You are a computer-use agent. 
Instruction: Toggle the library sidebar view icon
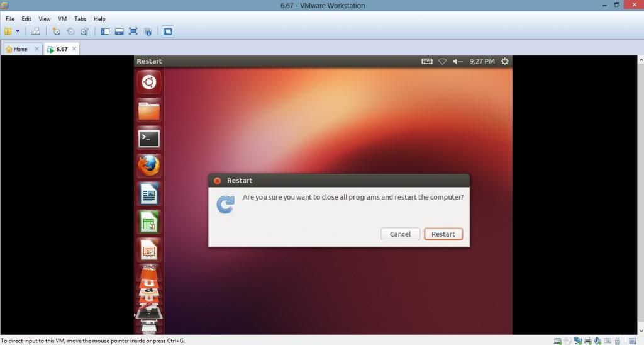[105, 31]
